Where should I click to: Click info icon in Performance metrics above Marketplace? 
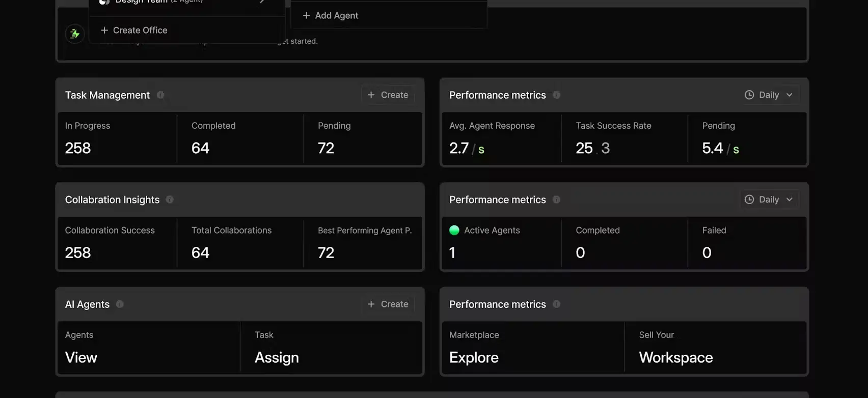point(556,304)
